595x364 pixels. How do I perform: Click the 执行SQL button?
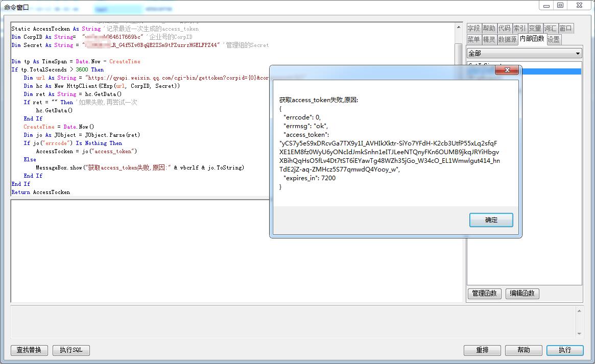click(x=71, y=350)
